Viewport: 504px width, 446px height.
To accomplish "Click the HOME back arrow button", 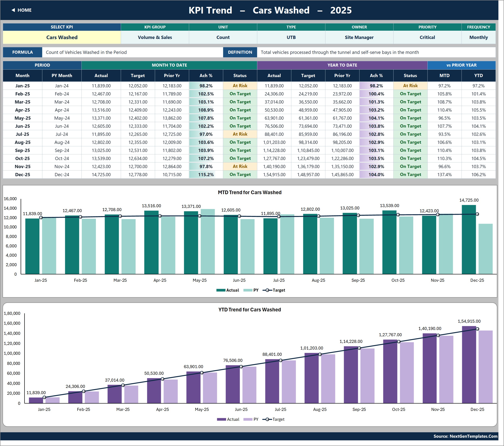I will coord(21,10).
